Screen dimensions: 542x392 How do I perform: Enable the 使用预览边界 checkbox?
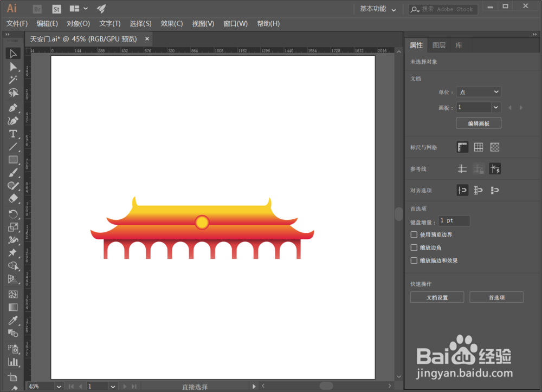pos(414,234)
